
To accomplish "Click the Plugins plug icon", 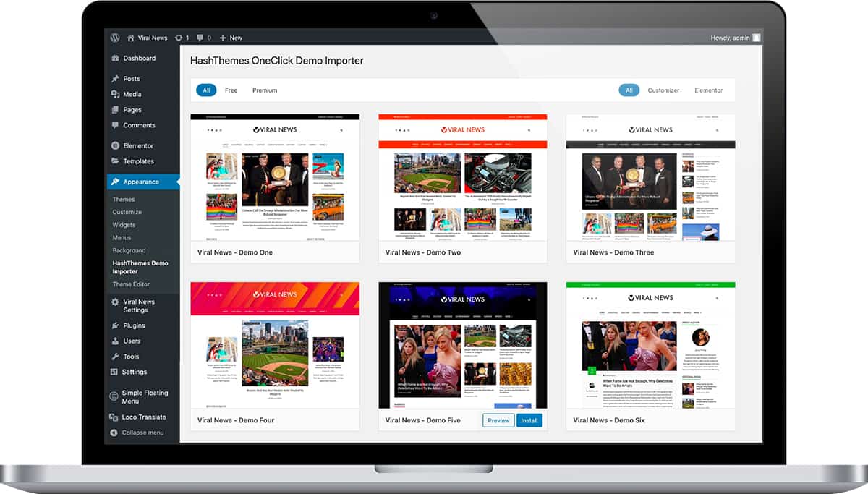I will pyautogui.click(x=115, y=325).
